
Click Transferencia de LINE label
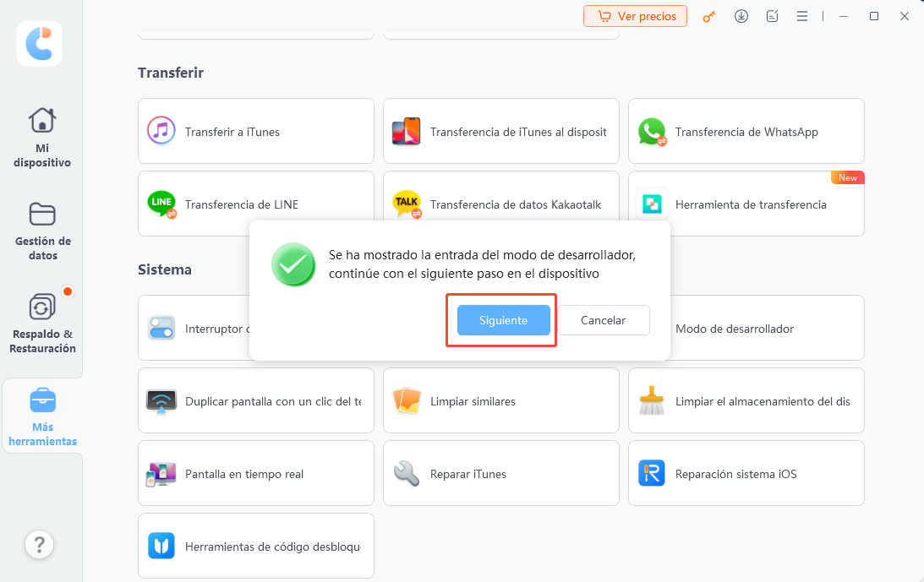[x=242, y=204]
